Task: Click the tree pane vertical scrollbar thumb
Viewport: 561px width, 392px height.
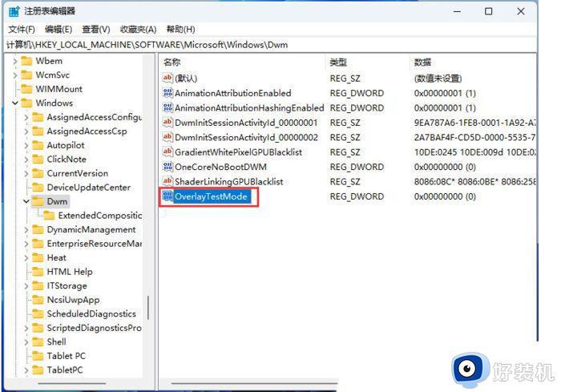Action: click(x=148, y=307)
